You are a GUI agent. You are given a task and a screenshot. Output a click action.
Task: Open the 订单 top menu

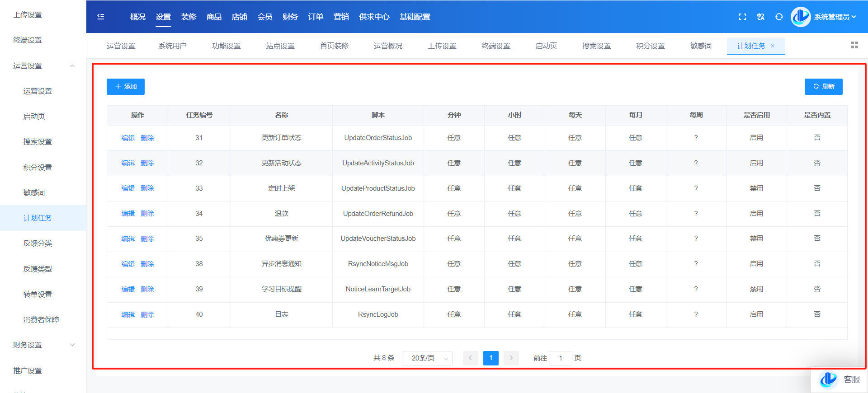tap(316, 17)
